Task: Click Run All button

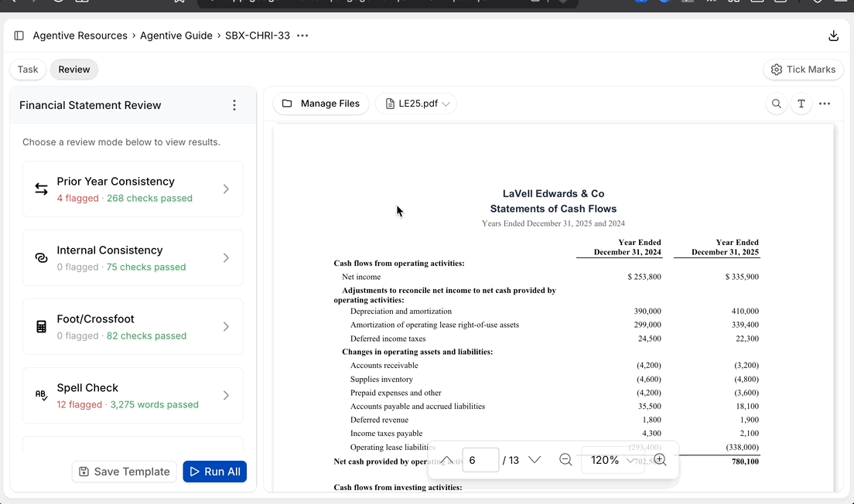Action: (x=214, y=472)
